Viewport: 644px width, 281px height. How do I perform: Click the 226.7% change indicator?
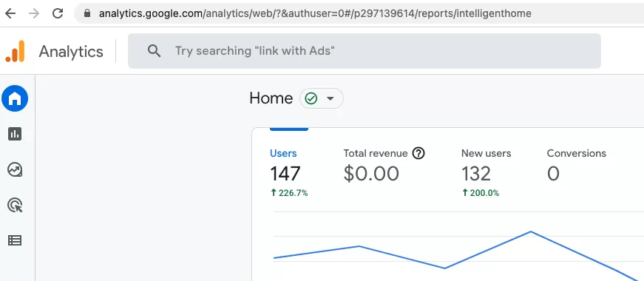(289, 193)
